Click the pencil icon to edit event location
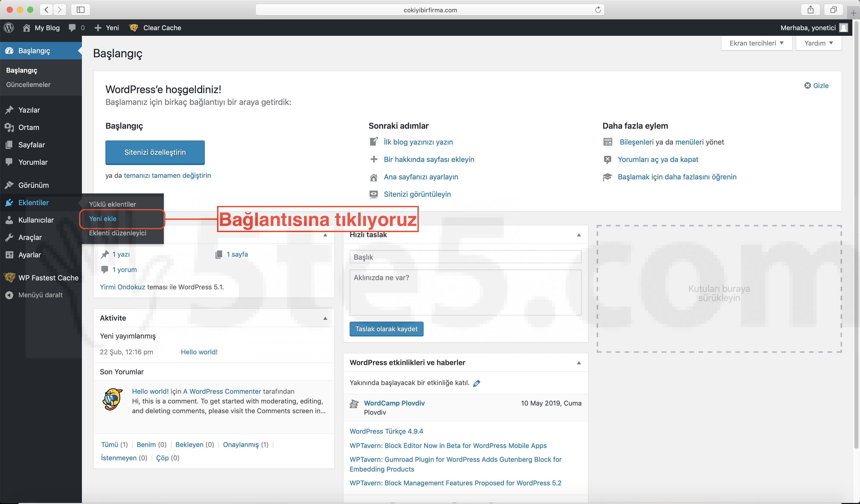The image size is (860, 504). tap(477, 383)
